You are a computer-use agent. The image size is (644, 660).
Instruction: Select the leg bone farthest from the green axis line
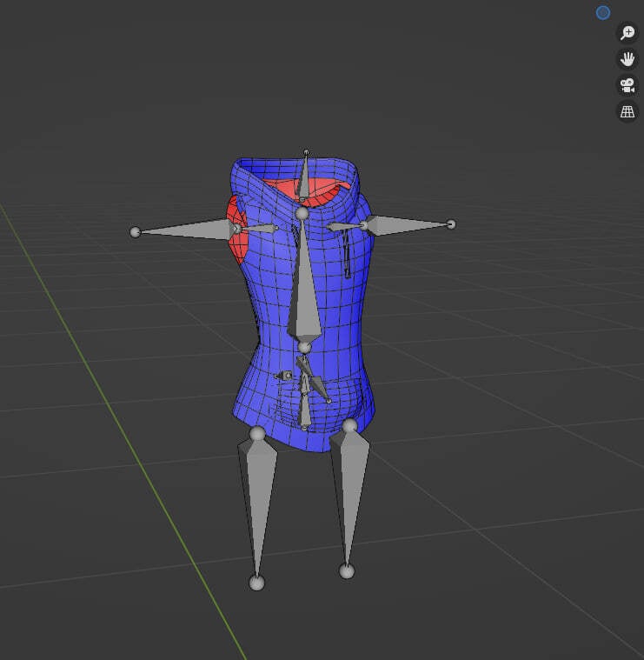[349, 497]
